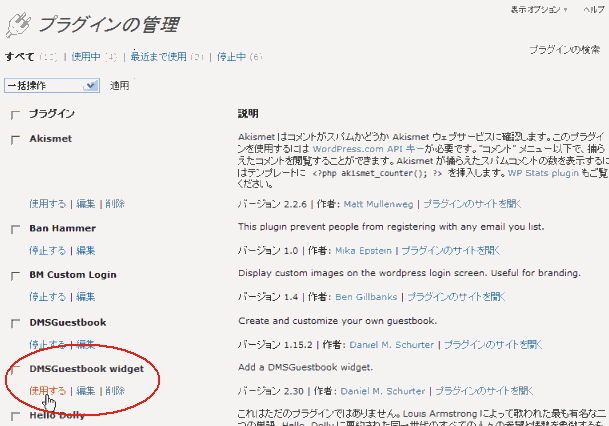Select the Ban Hammer plugin name

pyautogui.click(x=63, y=228)
